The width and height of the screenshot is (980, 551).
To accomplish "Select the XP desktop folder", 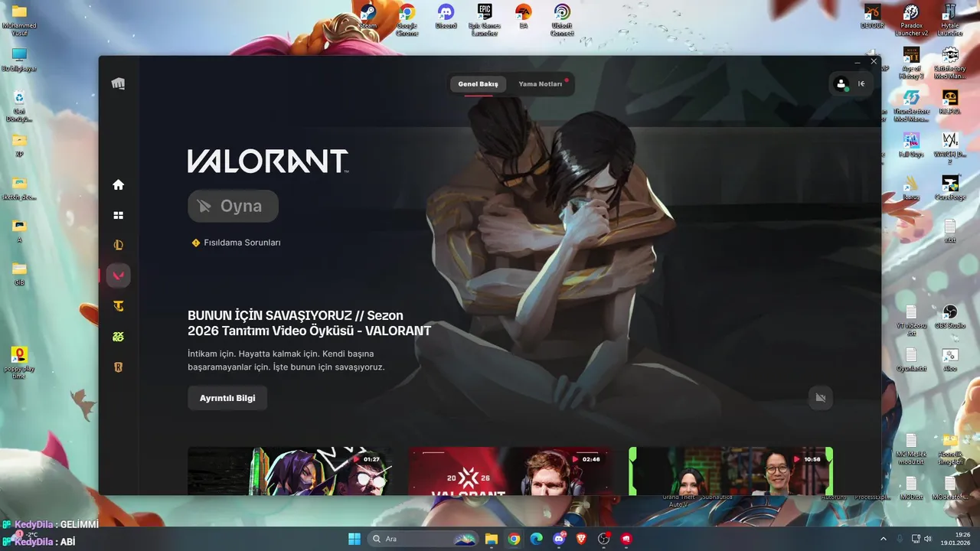I will pos(19,145).
